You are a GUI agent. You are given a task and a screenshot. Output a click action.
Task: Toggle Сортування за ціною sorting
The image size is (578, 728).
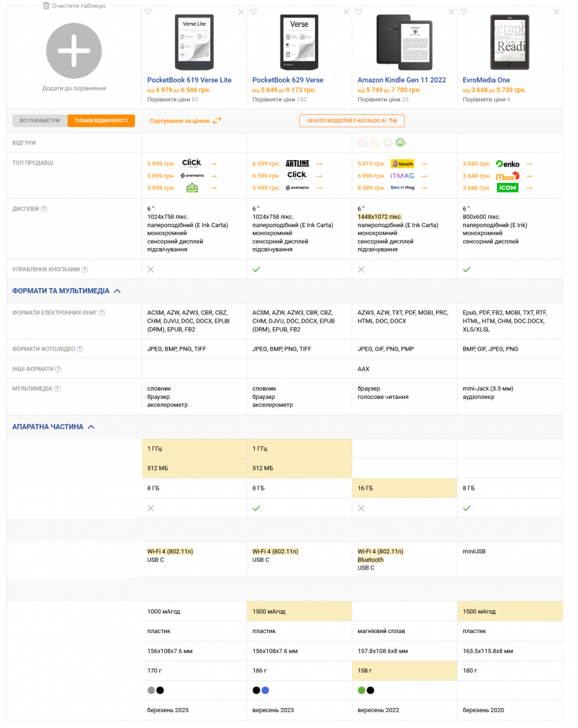coord(185,121)
